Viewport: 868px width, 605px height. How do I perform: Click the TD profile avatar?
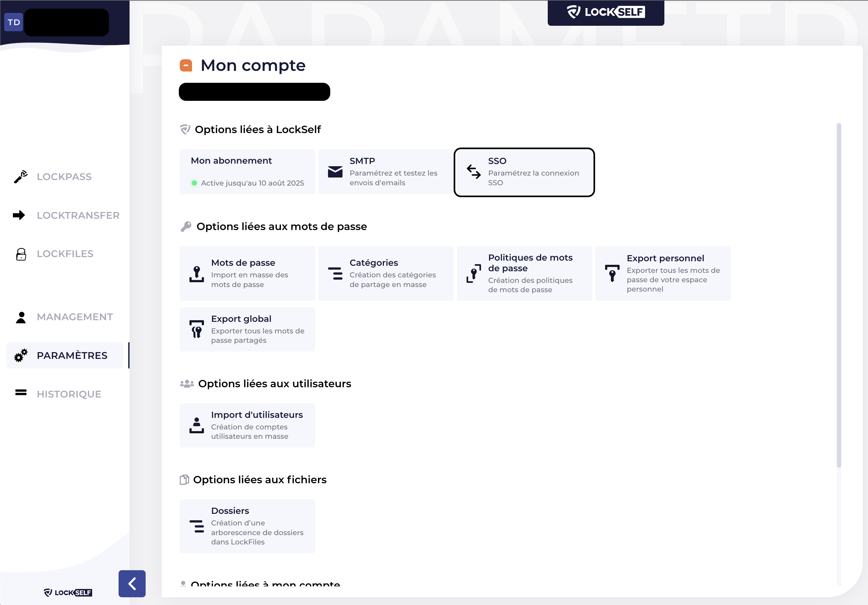[14, 22]
